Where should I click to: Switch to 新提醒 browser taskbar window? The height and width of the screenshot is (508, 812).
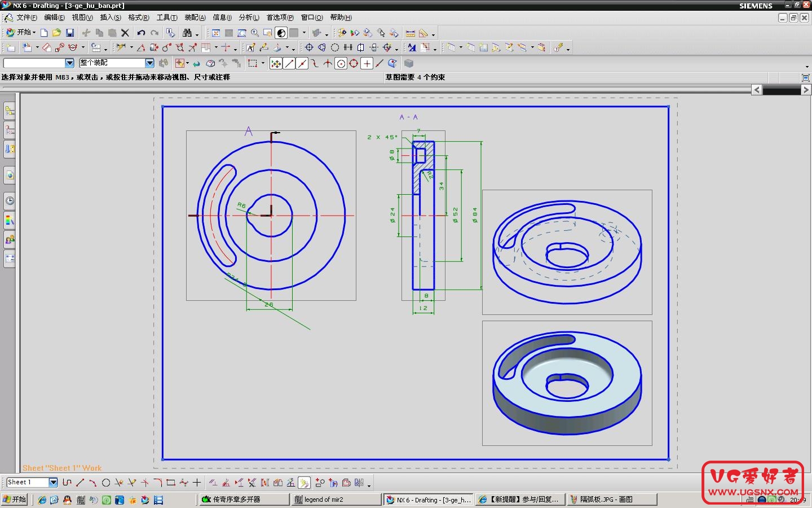[x=520, y=500]
